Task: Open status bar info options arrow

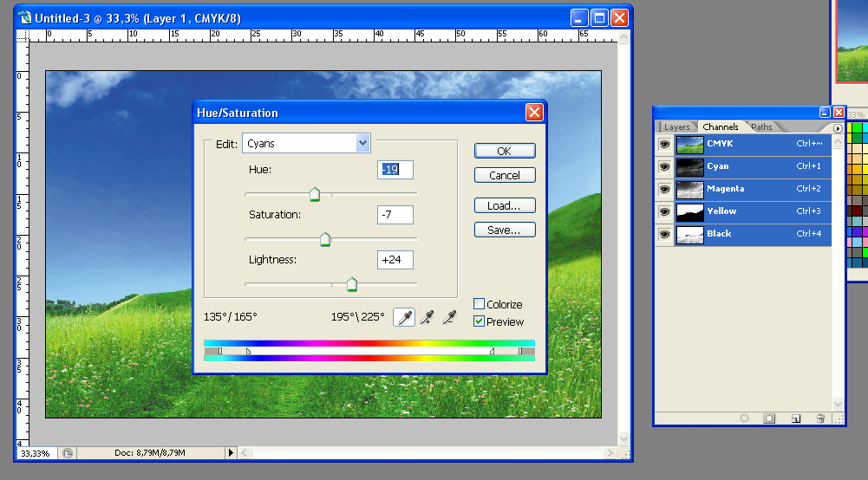Action: tap(231, 453)
